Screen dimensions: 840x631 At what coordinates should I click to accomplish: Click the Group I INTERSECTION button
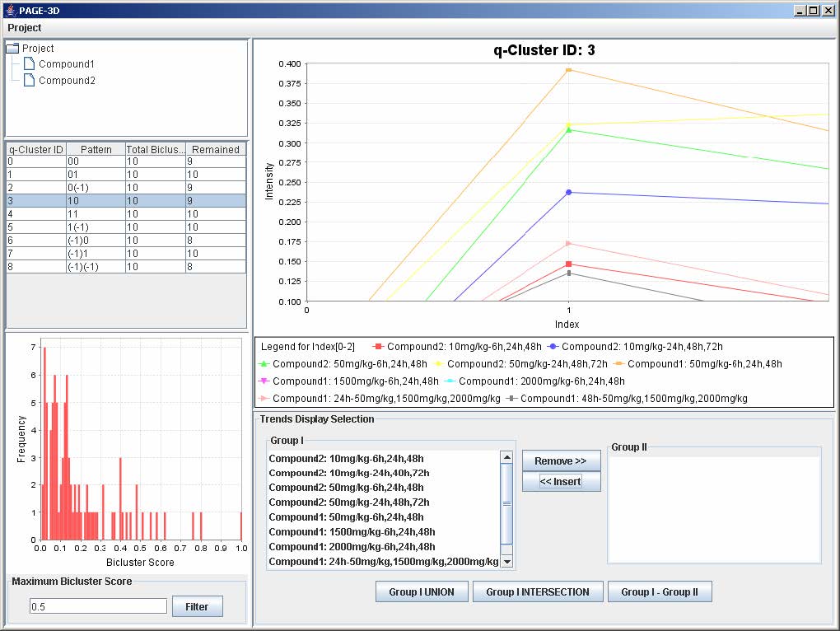tap(538, 591)
